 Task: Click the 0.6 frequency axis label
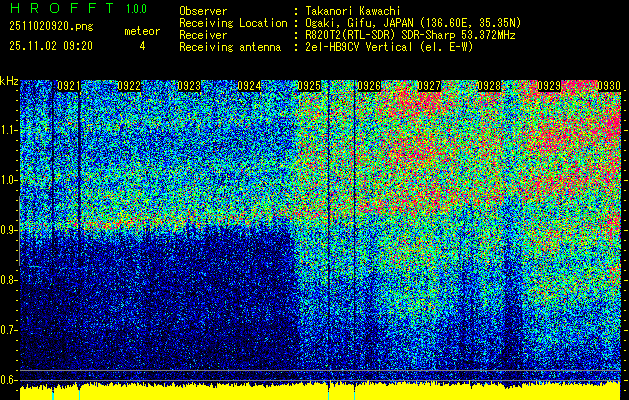click(9, 380)
